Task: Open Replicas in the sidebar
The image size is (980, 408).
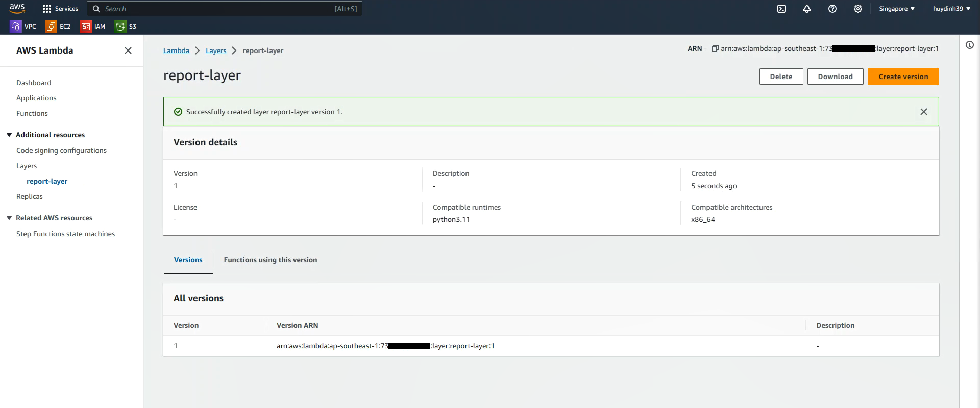Action: (30, 196)
